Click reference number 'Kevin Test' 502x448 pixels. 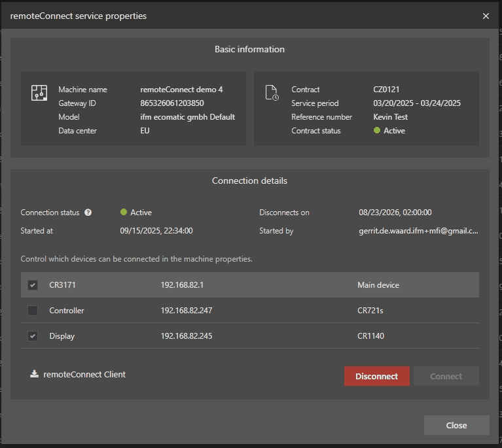(x=390, y=117)
